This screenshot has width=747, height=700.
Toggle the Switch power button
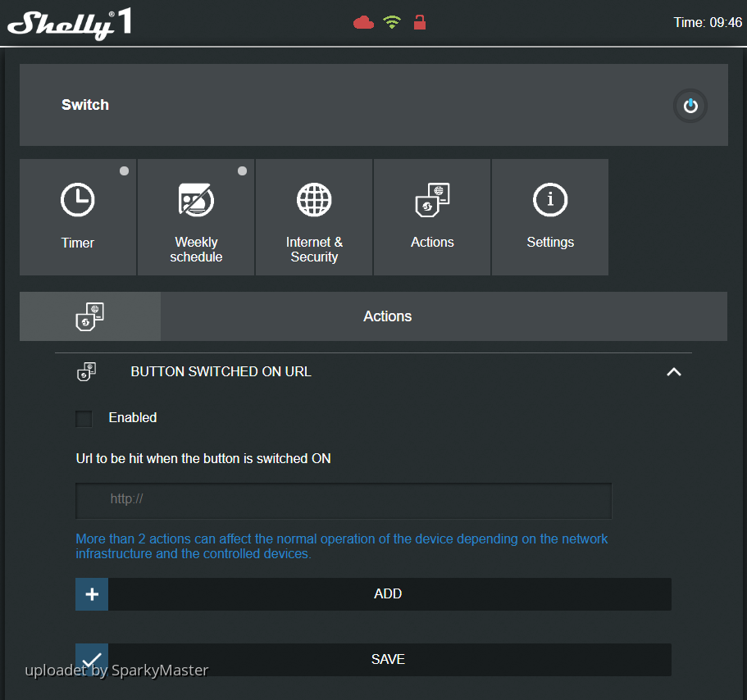pos(690,106)
